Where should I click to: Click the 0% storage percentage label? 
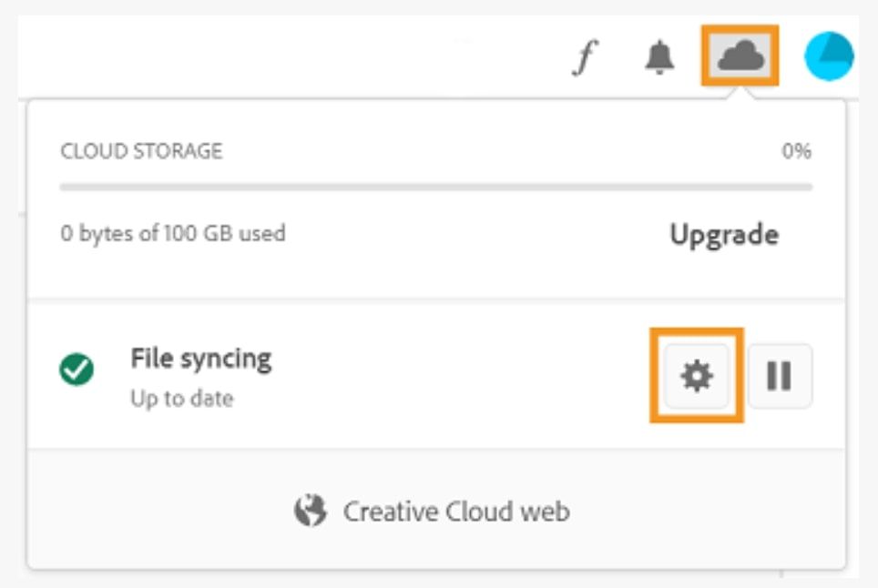point(796,151)
